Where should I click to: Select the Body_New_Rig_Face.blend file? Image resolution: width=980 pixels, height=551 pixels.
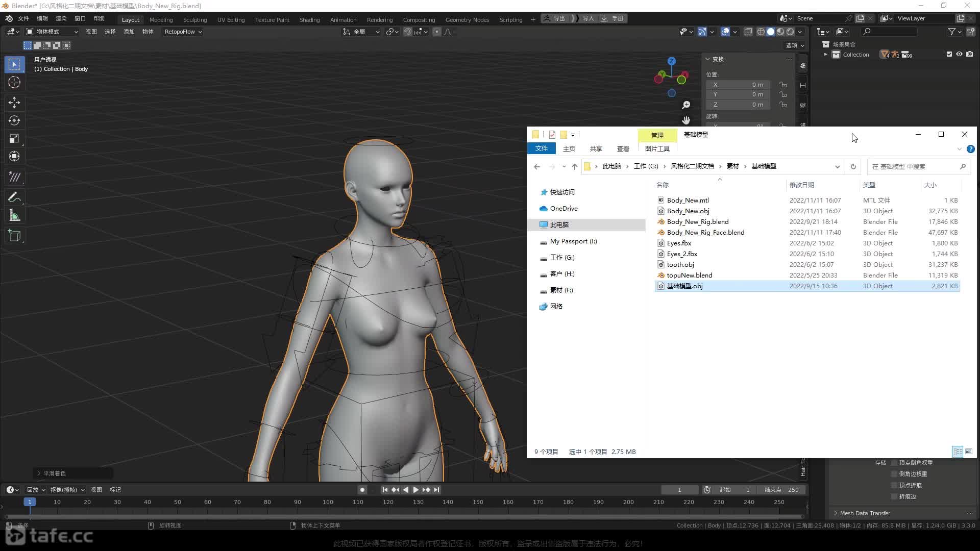807,232
